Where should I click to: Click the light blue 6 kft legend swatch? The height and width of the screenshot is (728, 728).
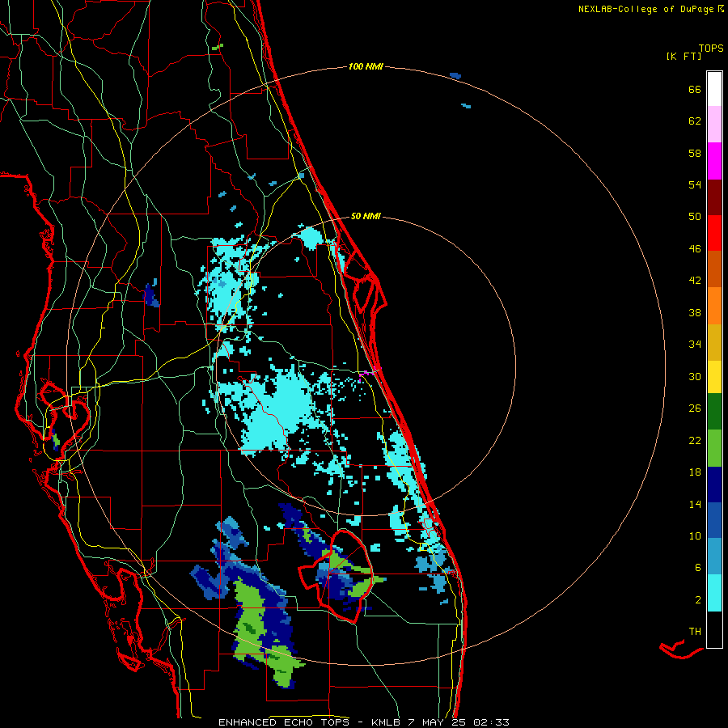tap(714, 557)
